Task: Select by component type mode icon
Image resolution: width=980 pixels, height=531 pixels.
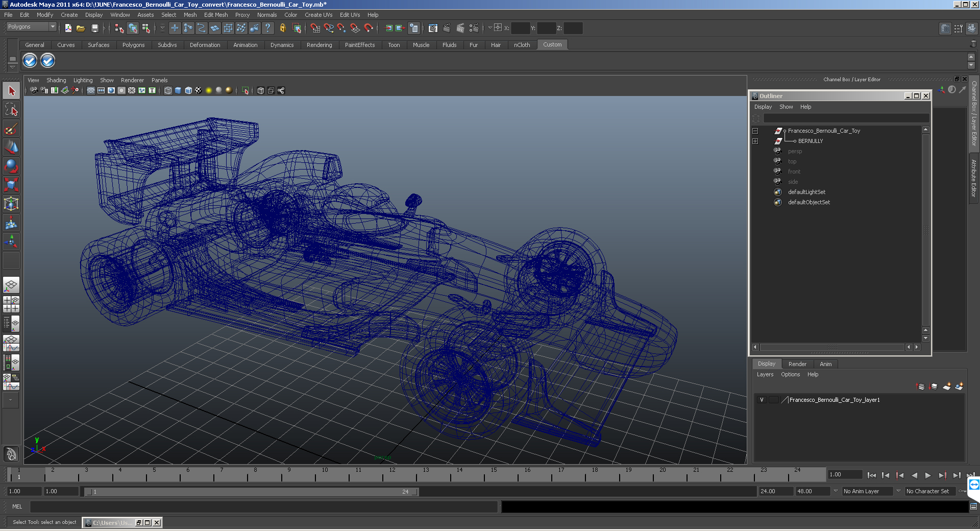Action: pyautogui.click(x=146, y=28)
